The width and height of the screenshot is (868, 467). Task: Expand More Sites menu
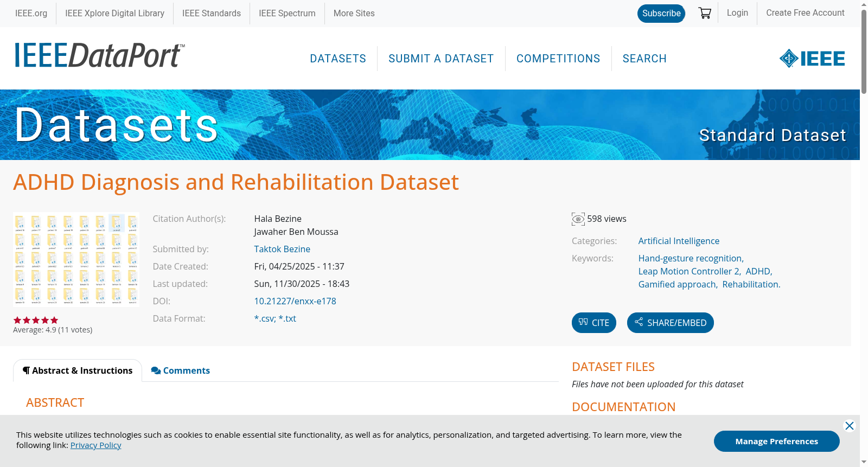354,13
